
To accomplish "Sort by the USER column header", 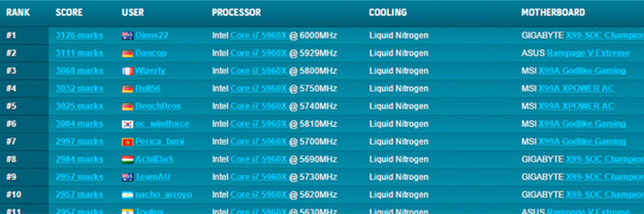I will (133, 12).
